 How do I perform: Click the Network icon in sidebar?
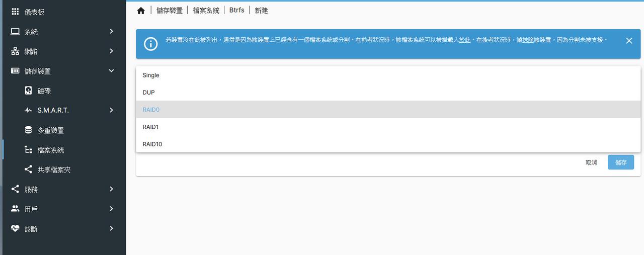tap(15, 51)
